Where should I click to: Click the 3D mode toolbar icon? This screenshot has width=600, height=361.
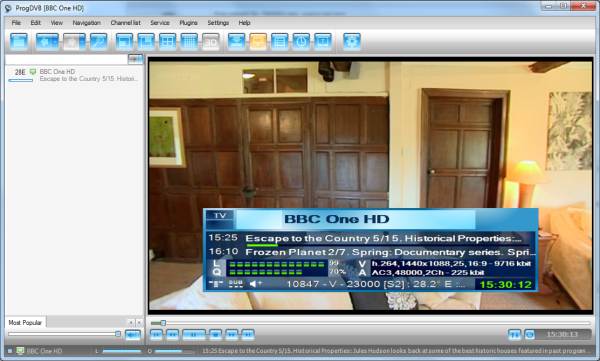click(210, 41)
